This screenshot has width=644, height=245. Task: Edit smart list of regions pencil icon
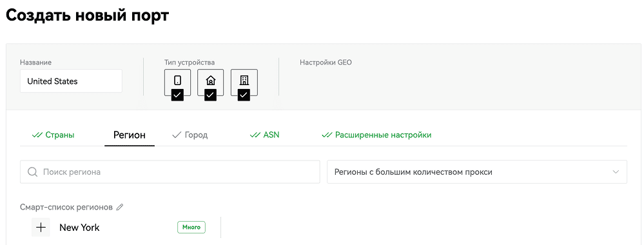click(x=119, y=207)
